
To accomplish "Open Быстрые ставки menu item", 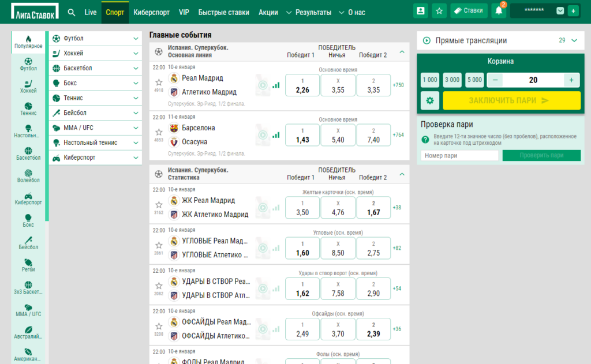I will pos(224,13).
